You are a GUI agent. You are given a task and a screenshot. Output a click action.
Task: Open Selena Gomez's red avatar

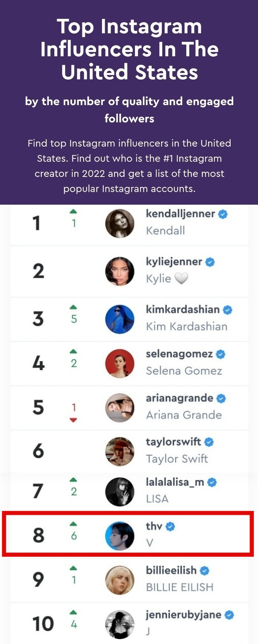coord(120,363)
